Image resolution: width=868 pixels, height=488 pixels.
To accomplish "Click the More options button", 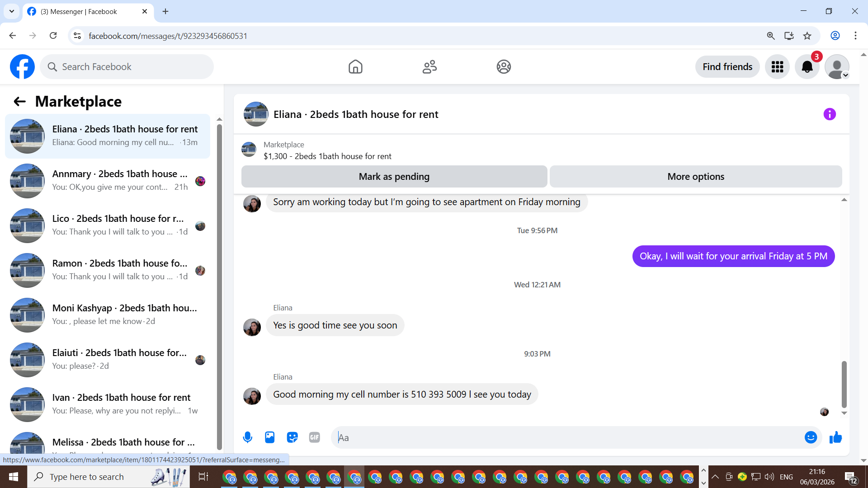I will click(695, 177).
